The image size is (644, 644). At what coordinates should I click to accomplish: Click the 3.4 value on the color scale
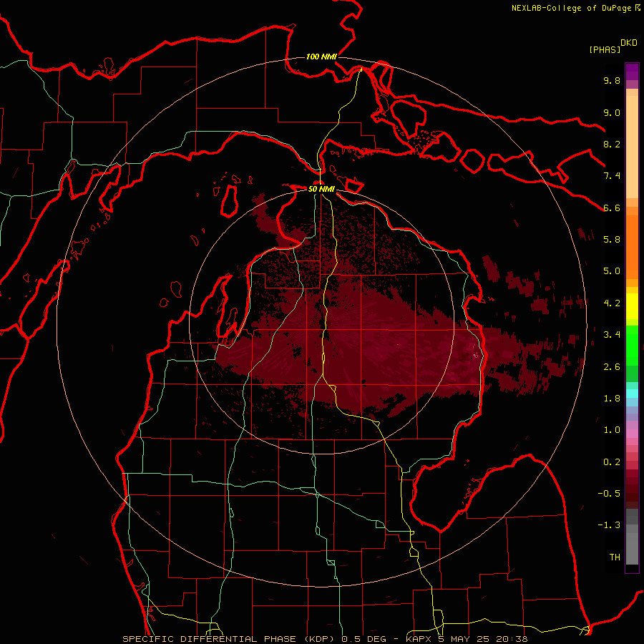pyautogui.click(x=612, y=335)
